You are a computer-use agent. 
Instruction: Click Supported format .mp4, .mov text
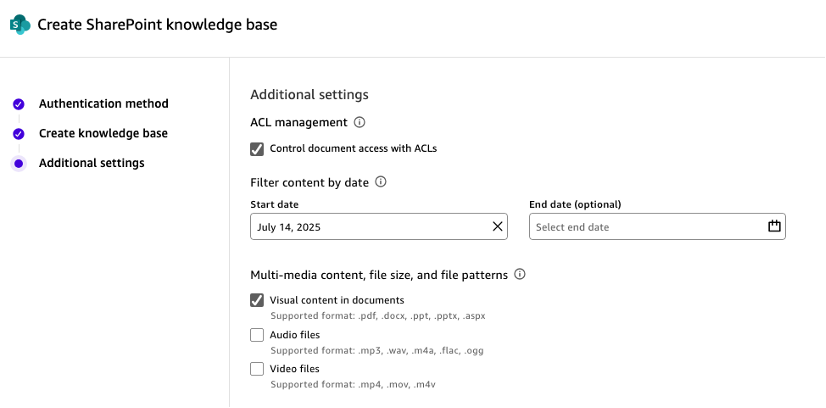(x=353, y=385)
